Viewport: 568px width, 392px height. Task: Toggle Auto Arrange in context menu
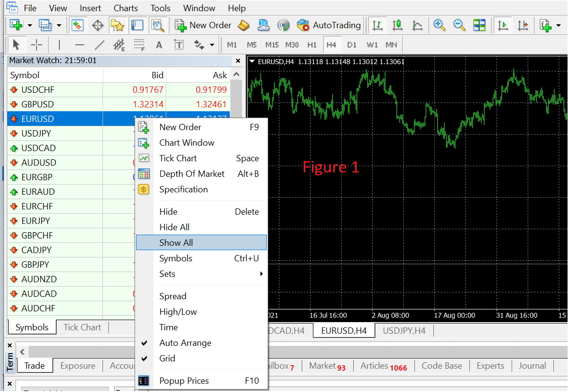[185, 343]
